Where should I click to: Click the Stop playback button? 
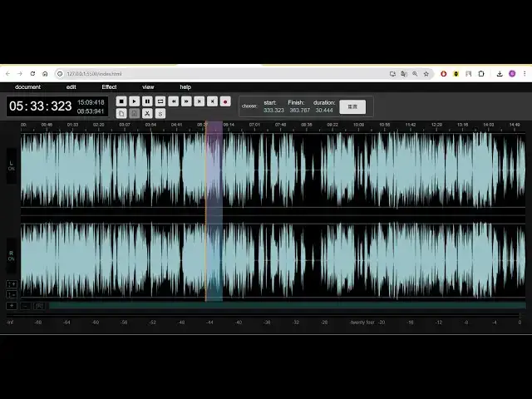[x=121, y=101]
